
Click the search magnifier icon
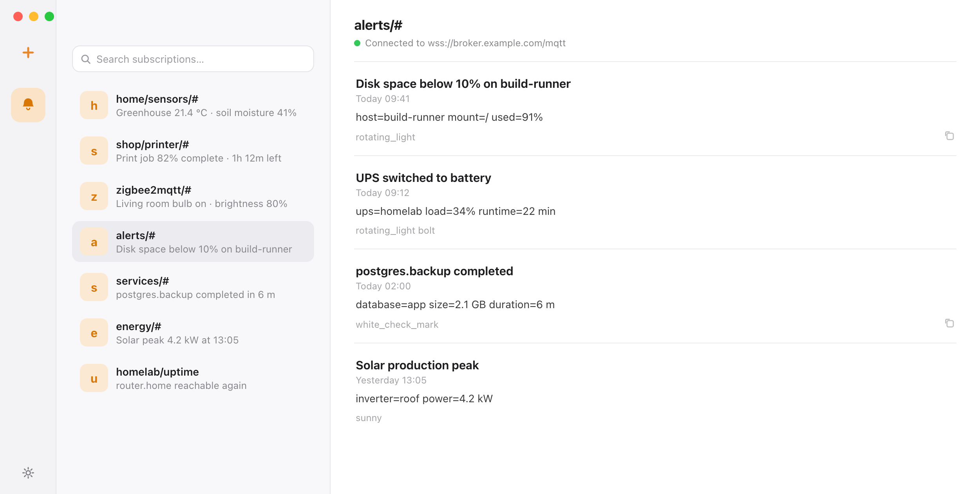(x=85, y=59)
